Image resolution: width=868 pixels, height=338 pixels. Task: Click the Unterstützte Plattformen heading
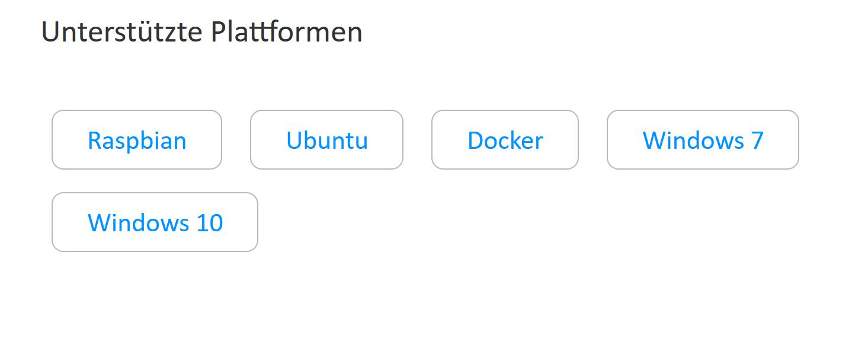pos(201,32)
